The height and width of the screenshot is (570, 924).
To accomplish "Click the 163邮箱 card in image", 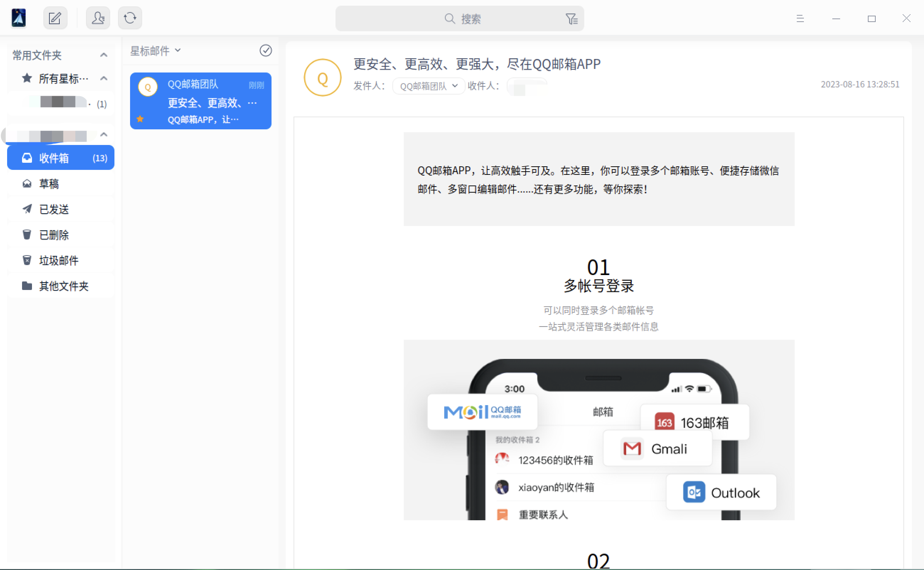I will pos(695,422).
